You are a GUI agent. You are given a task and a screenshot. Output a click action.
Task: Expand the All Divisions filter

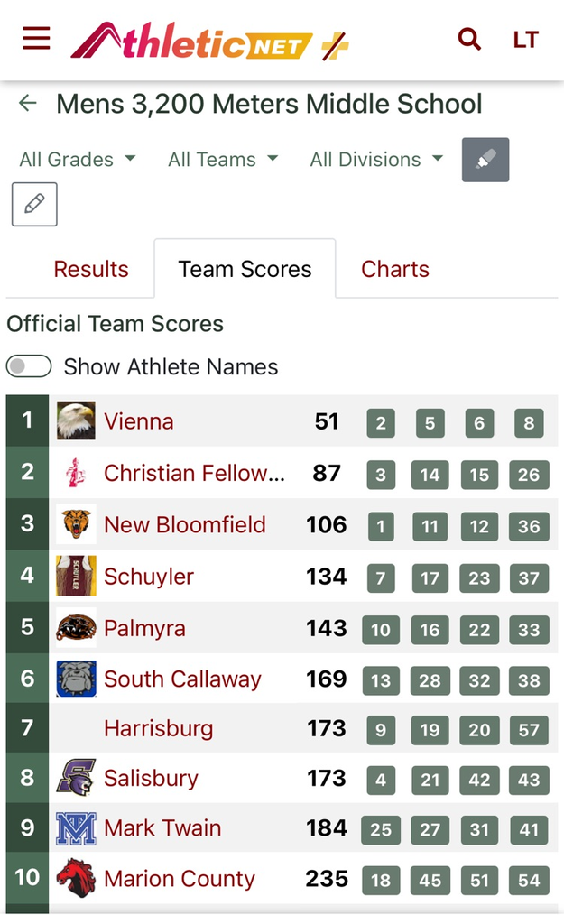point(376,160)
